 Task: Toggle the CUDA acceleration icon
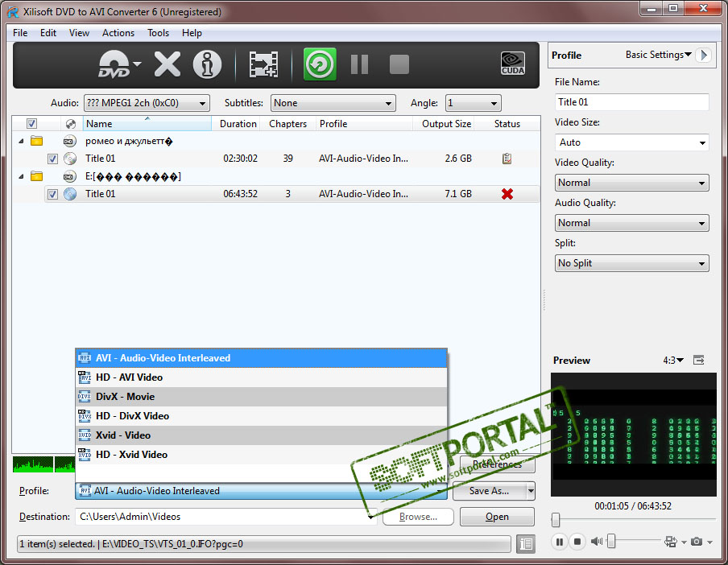coord(512,64)
